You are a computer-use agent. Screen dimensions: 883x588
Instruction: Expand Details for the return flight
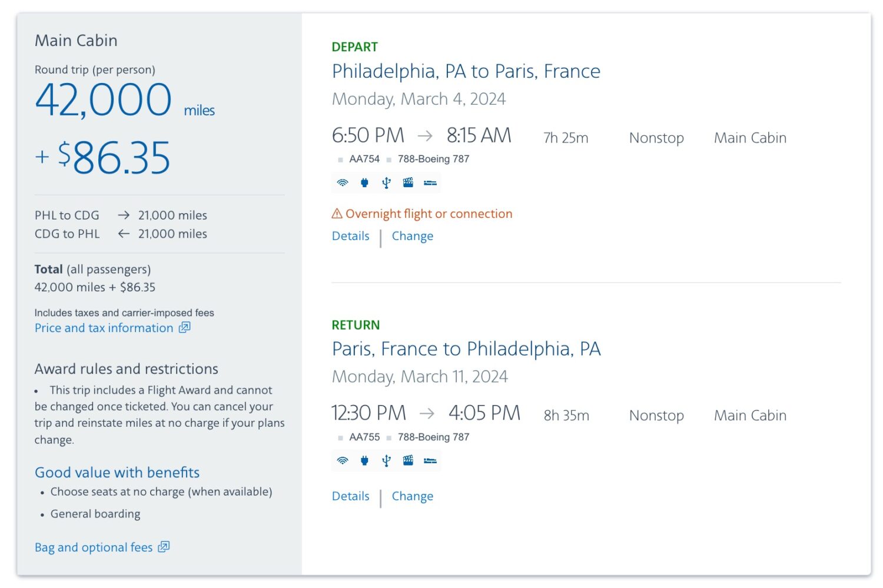tap(350, 496)
